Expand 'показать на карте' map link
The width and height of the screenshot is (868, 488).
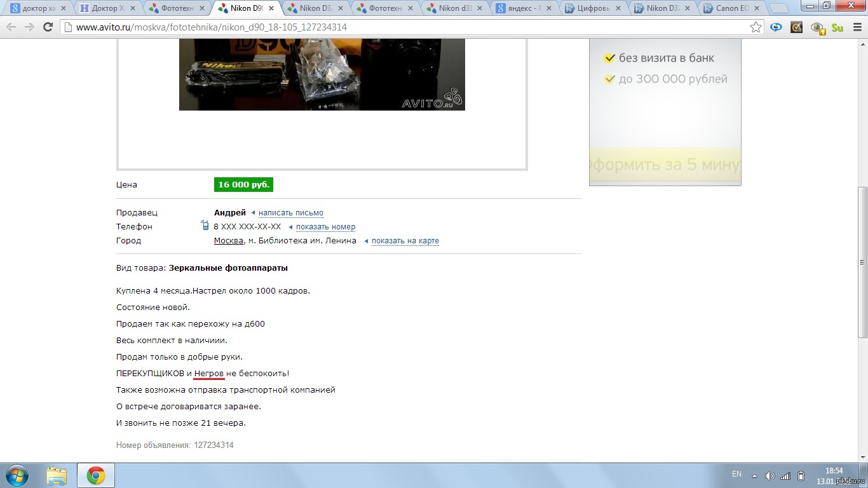coord(405,241)
